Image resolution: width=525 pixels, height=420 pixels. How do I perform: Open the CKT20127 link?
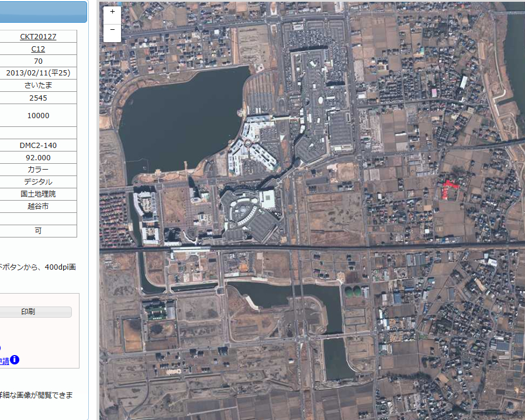pos(38,36)
